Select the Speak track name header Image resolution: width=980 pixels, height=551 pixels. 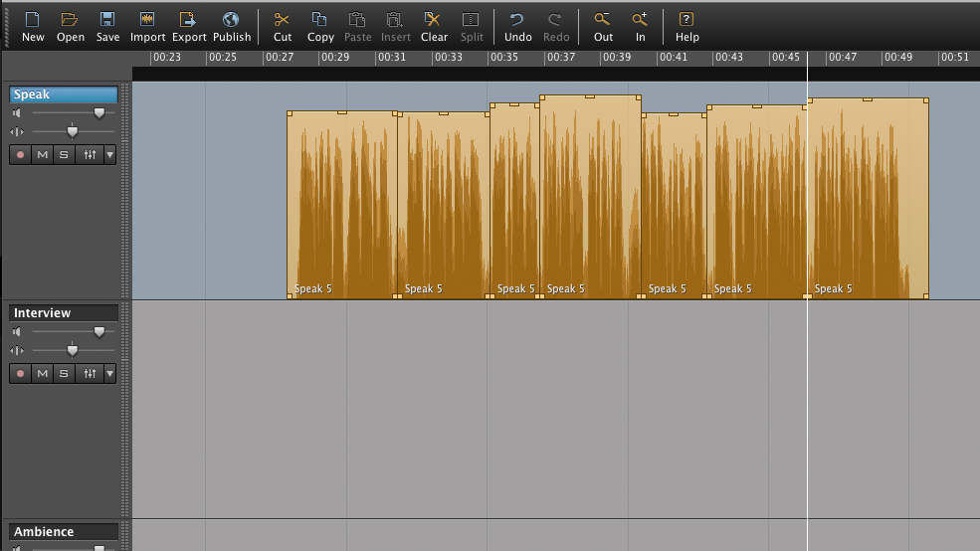coord(63,94)
